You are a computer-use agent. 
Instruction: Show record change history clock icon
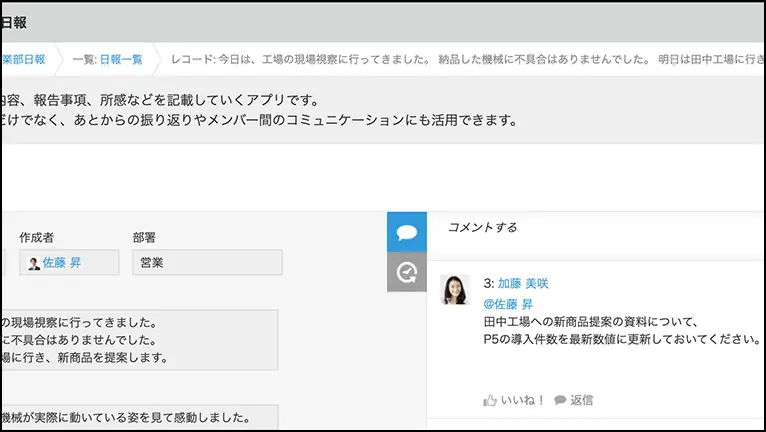406,272
